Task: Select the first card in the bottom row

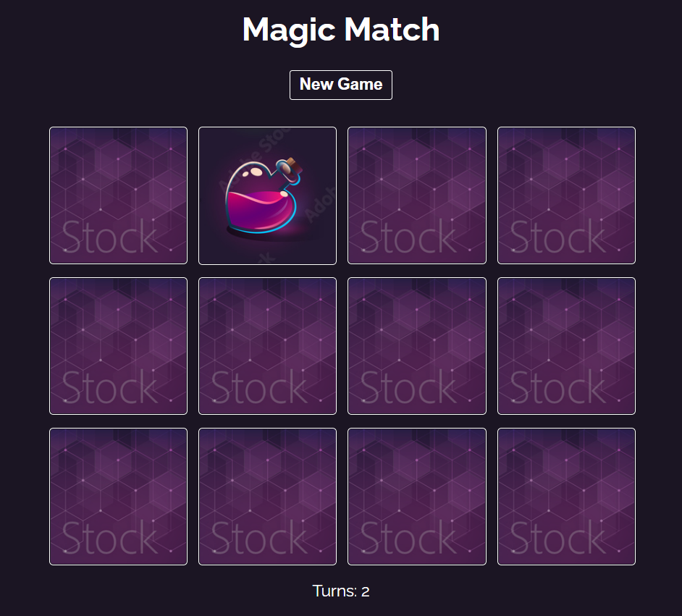Action: [x=118, y=497]
